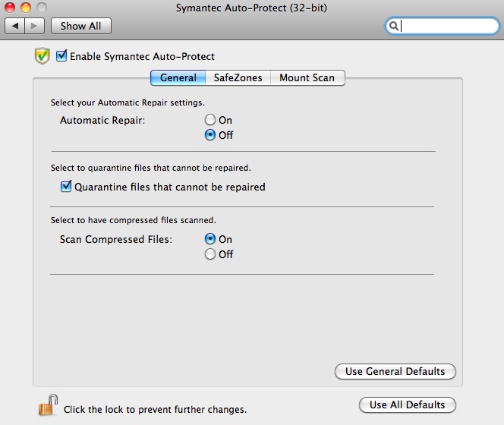Toggle Enable Symantec Auto-Protect checkbox
This screenshot has width=504, height=425.
(62, 56)
